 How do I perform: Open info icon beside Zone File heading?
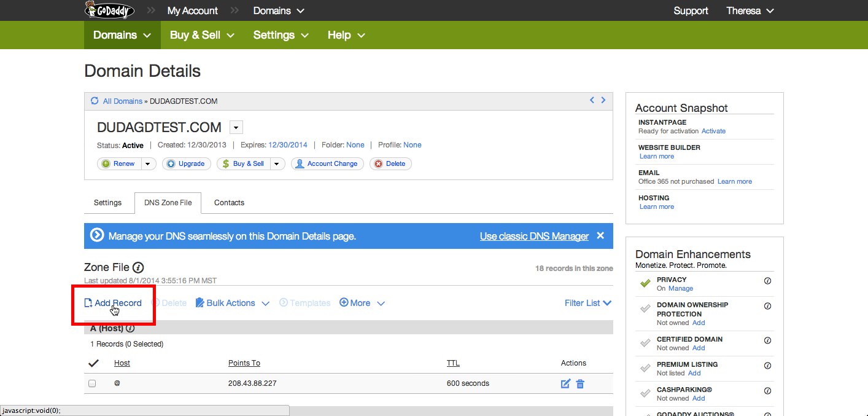click(x=138, y=267)
